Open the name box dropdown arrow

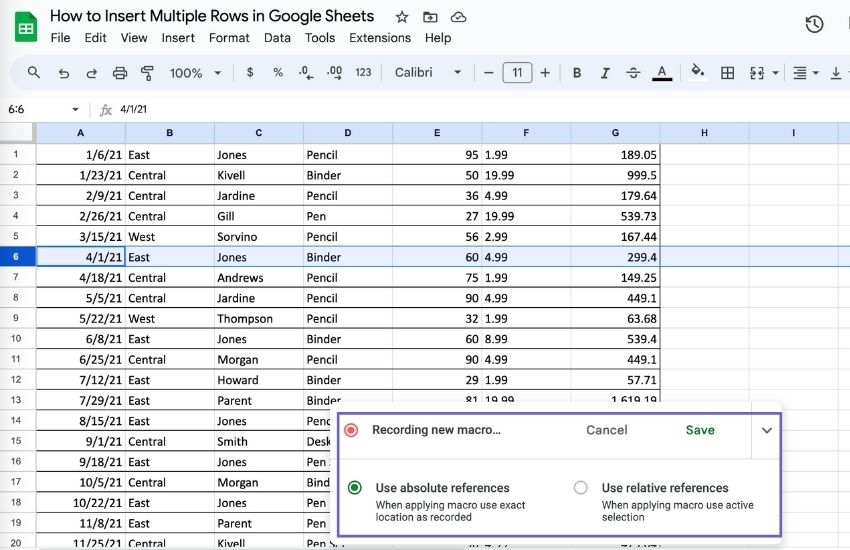75,109
